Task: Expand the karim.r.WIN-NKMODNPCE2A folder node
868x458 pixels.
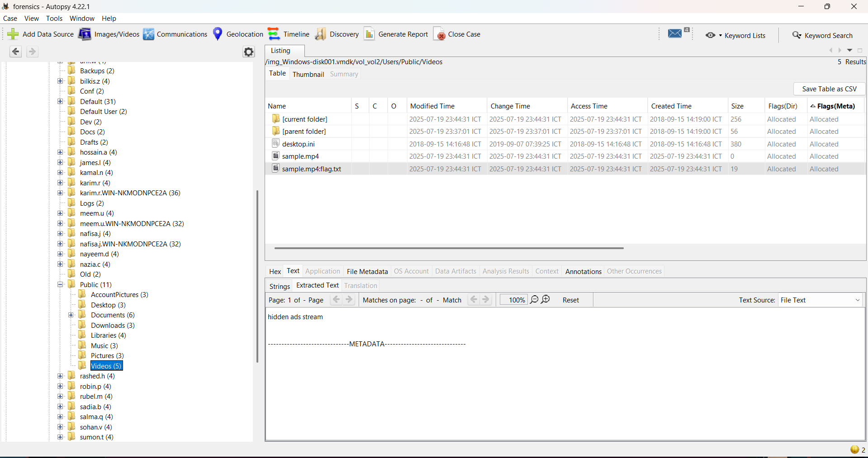Action: 60,193
